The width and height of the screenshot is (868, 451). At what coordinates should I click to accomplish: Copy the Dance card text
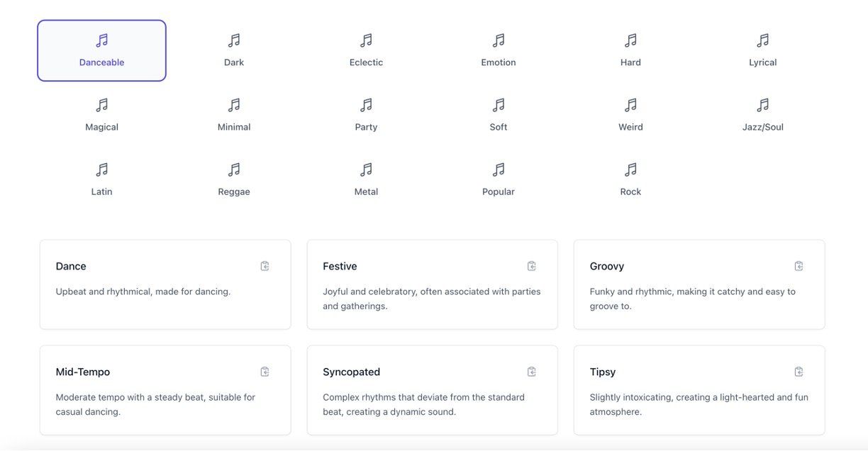tap(265, 266)
